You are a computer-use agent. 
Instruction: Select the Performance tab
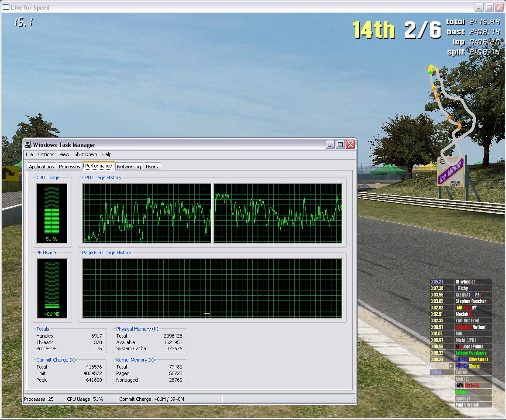coord(98,166)
